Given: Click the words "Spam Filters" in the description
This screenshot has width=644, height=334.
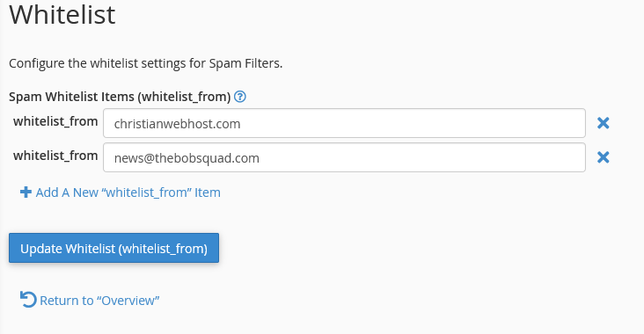Looking at the screenshot, I should pyautogui.click(x=245, y=63).
